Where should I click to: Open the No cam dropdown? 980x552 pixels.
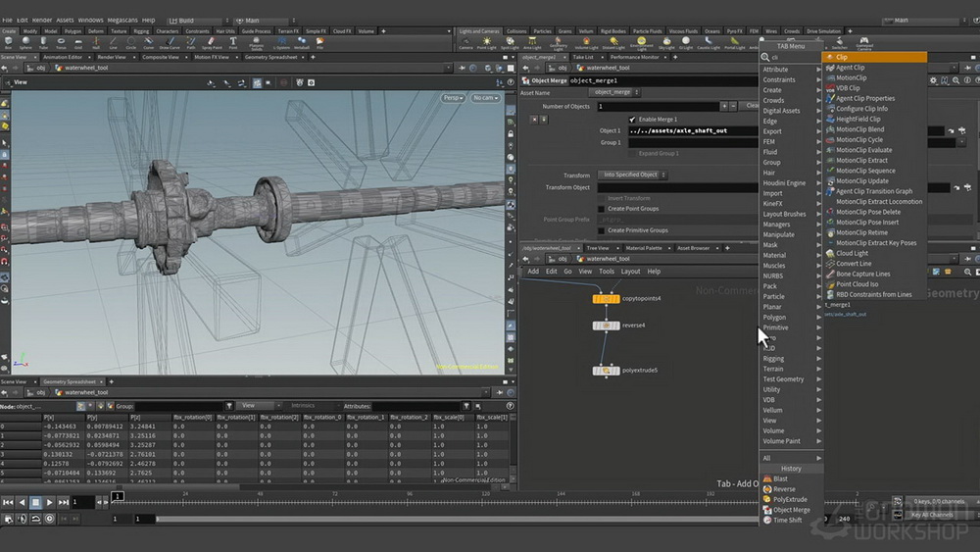pyautogui.click(x=486, y=98)
